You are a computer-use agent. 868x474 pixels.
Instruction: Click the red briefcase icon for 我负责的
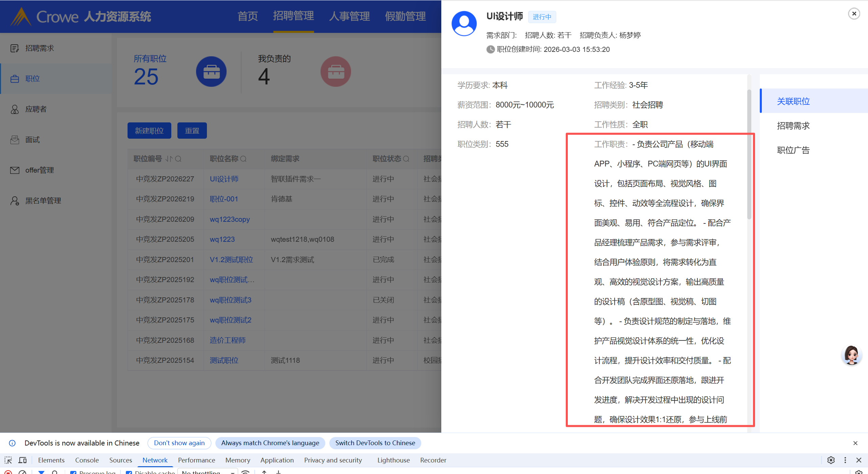click(335, 72)
